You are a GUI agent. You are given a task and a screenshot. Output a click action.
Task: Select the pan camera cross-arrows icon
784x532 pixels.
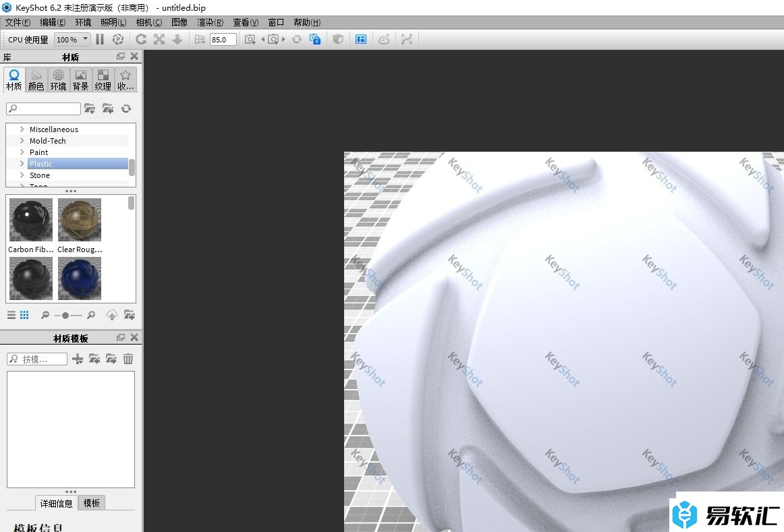pos(159,40)
